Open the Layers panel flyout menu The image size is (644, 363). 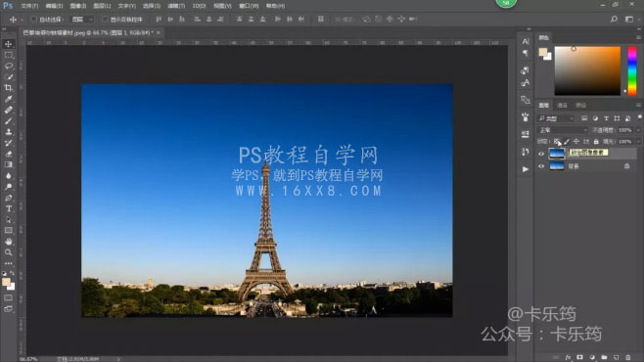click(x=638, y=105)
